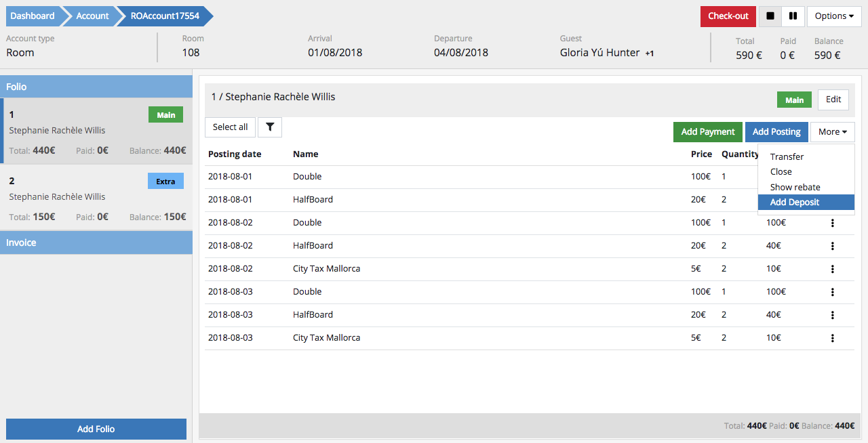The image size is (868, 443).
Task: Open row menu for 2018-08-03 City Tax Mallorca
Action: pos(832,338)
